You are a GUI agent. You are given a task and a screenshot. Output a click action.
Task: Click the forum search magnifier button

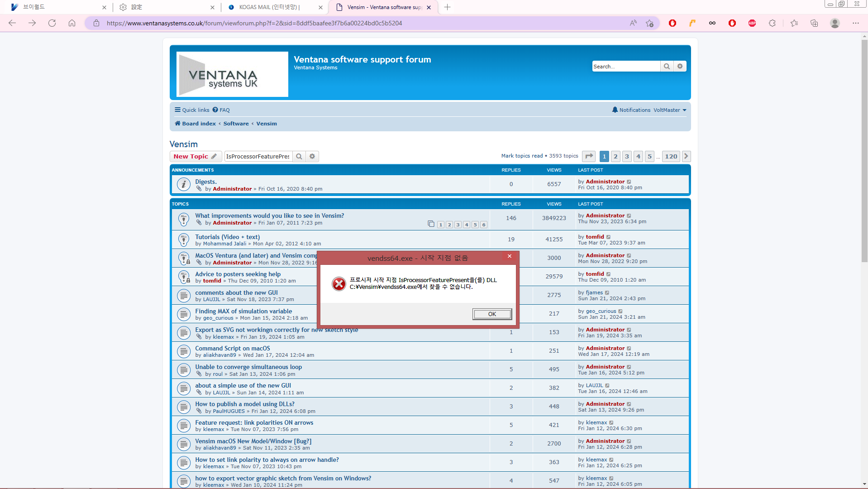click(x=667, y=67)
